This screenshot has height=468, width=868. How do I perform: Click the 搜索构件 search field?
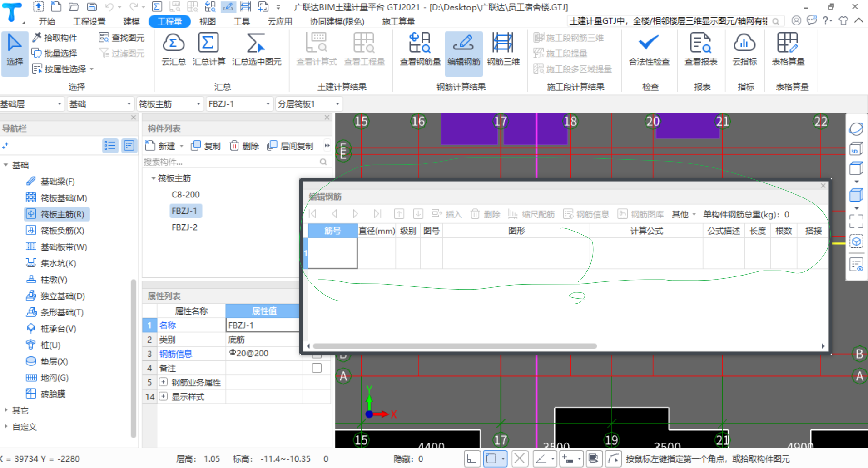(232, 162)
